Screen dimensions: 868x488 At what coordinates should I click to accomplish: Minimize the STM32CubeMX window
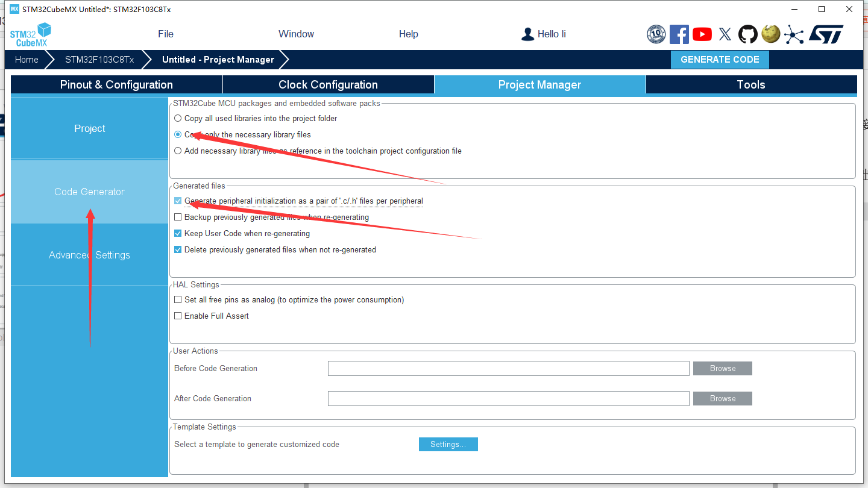(x=794, y=9)
